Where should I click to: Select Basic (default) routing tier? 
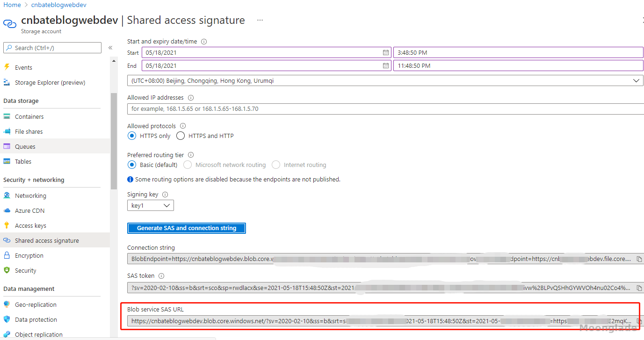tap(132, 165)
